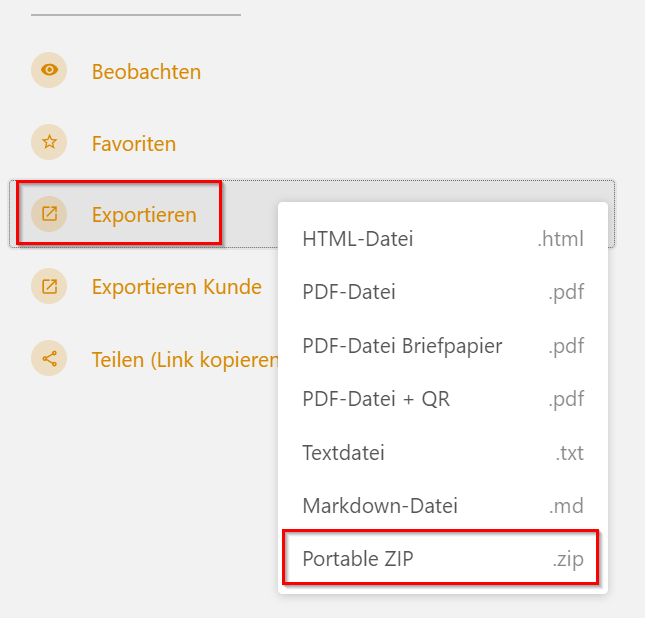Choose PDF-Datei export option
Viewport: 645px width, 618px height.
[443, 292]
